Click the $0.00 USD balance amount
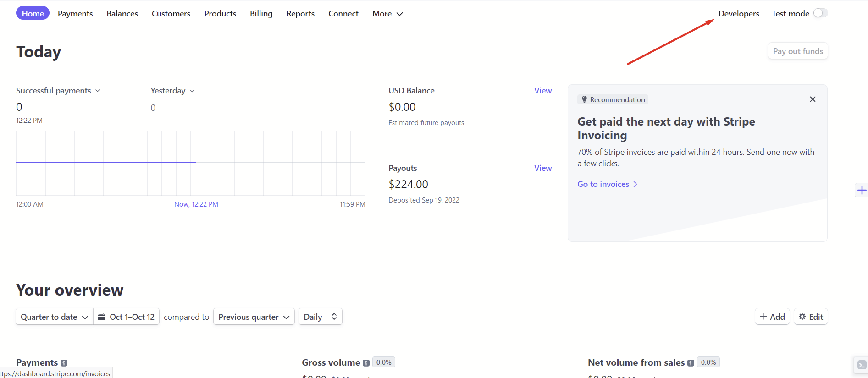The image size is (868, 378). click(402, 107)
